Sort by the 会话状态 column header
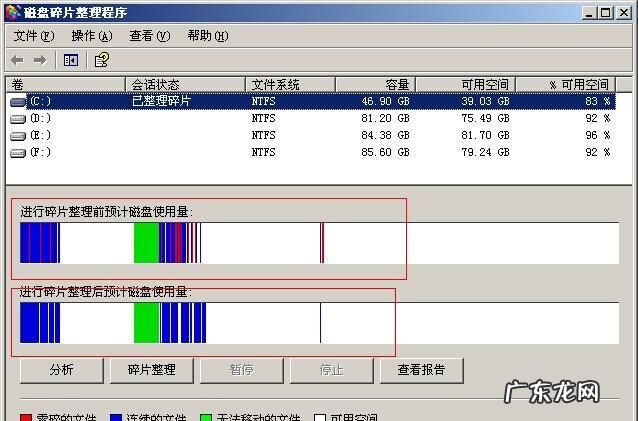Screen dimensions: 638x421 coord(186,85)
